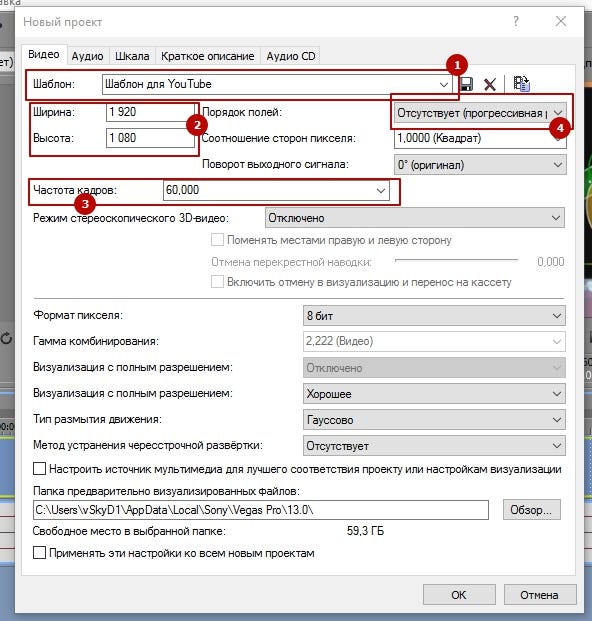Confirm settings with OK button
The image size is (592, 621).
[x=459, y=594]
